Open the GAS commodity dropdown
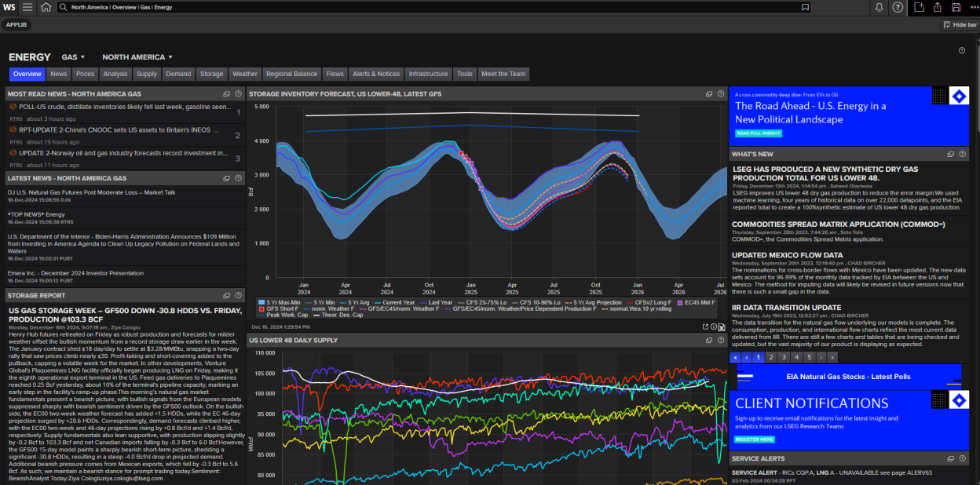Viewport: 980px width, 485px height. point(72,57)
